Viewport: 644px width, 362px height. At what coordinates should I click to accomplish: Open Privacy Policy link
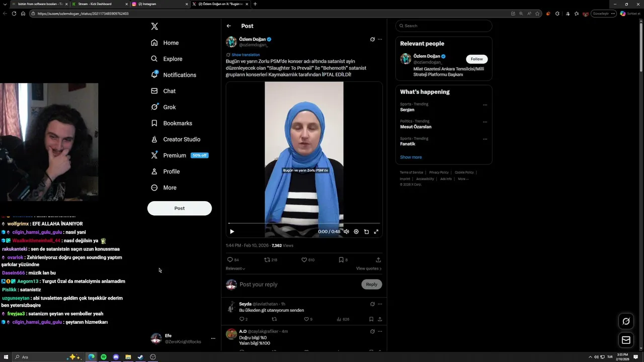[439, 172]
